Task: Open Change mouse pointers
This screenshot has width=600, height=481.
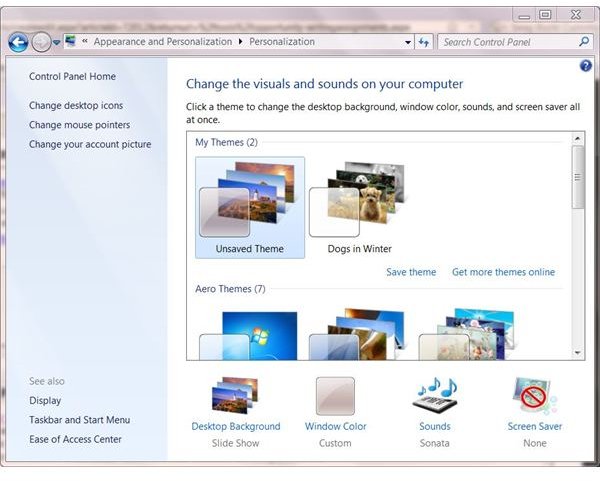Action: click(x=79, y=125)
